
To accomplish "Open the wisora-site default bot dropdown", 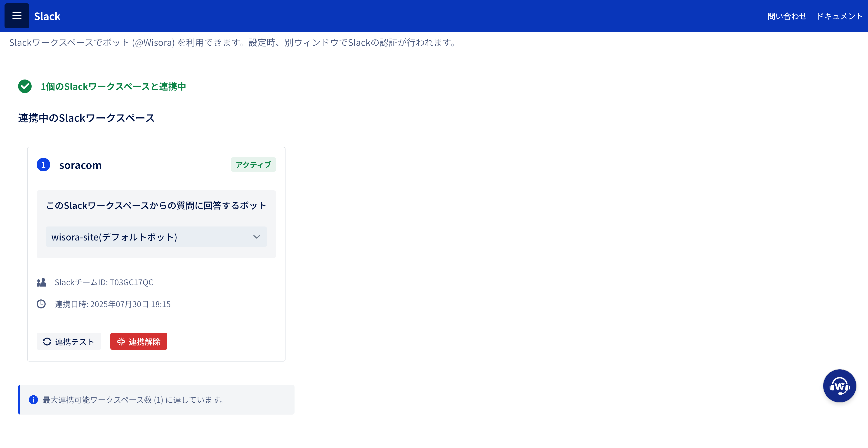I will (x=148, y=237).
